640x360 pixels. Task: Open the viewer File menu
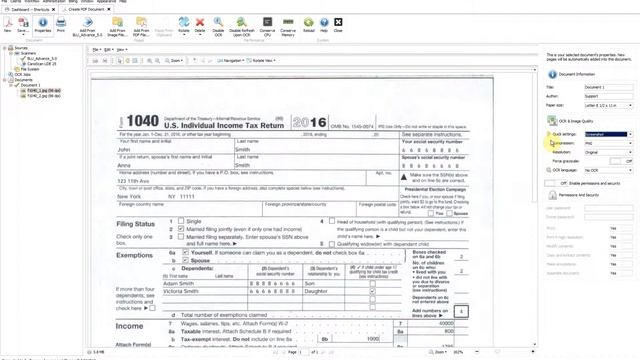[96, 50]
